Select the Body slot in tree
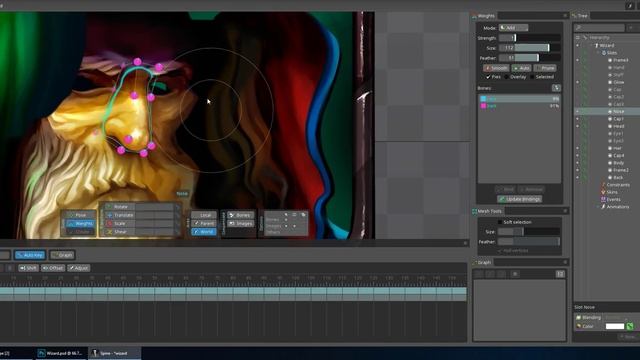Image resolution: width=640 pixels, height=360 pixels. (618, 163)
